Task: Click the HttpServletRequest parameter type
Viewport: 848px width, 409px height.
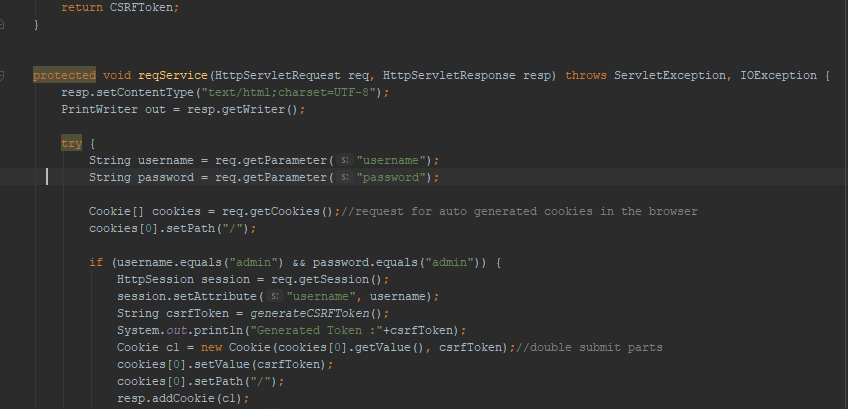Action: tap(278, 75)
